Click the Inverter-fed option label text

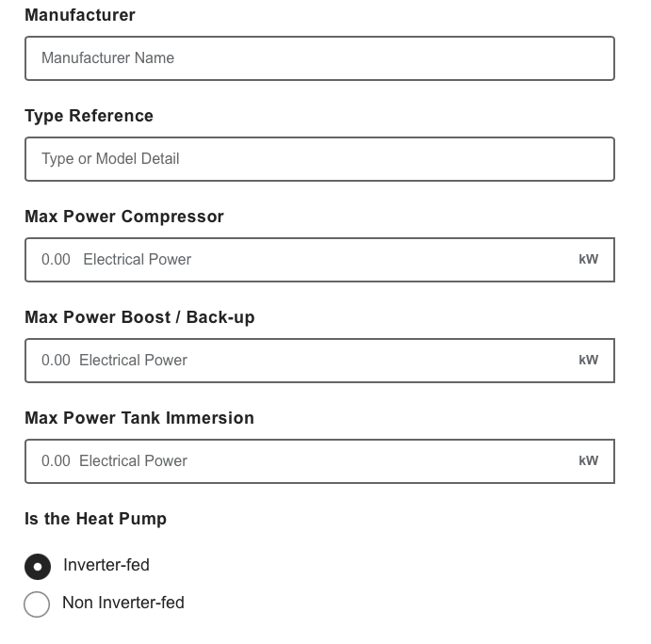tap(106, 565)
